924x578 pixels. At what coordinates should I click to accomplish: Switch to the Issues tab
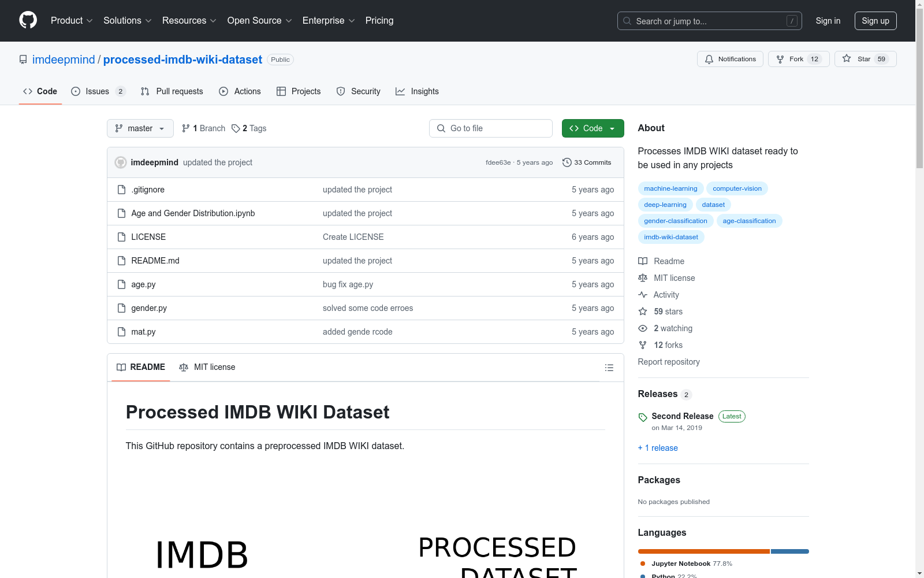96,91
